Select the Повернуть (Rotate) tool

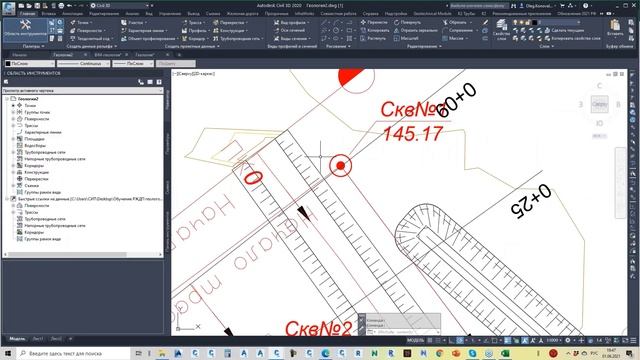[x=407, y=22]
